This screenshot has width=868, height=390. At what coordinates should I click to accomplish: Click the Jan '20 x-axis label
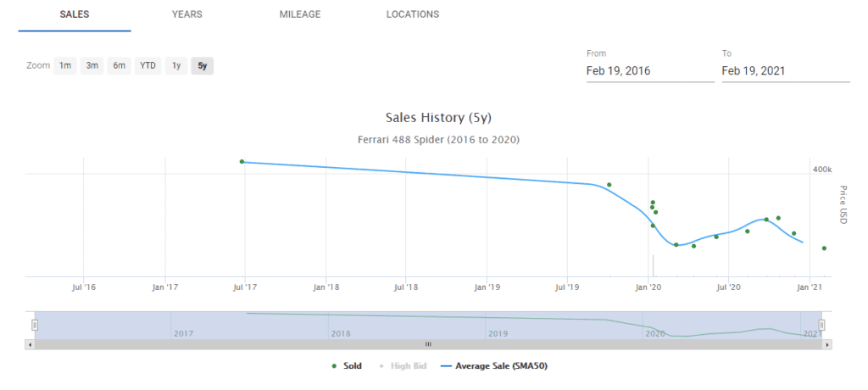pyautogui.click(x=648, y=287)
